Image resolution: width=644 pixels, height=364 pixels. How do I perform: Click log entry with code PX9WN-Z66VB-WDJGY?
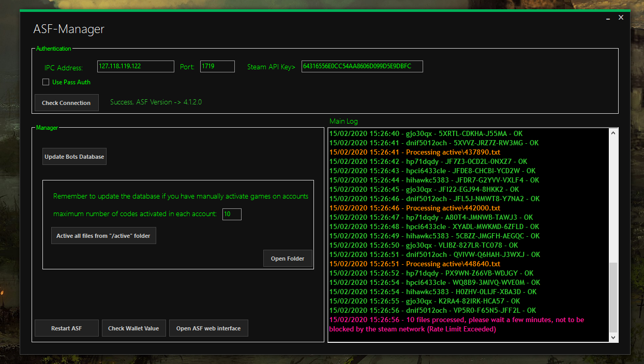pos(431,273)
